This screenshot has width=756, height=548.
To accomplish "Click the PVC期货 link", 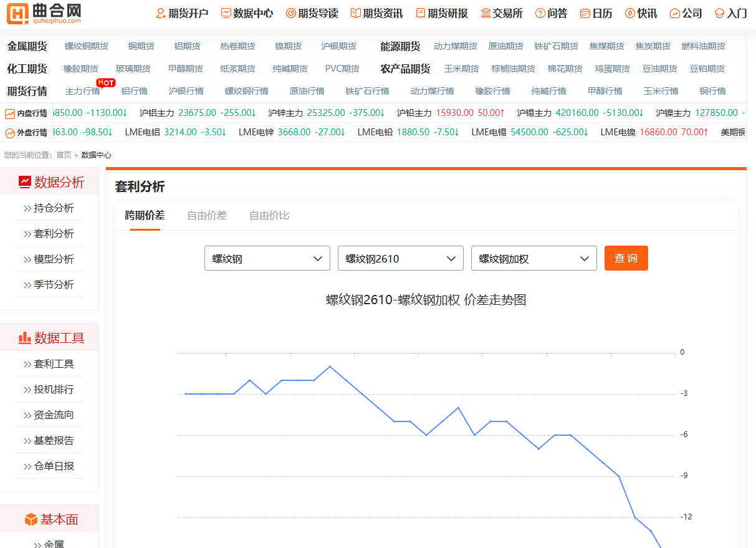I will pos(342,69).
